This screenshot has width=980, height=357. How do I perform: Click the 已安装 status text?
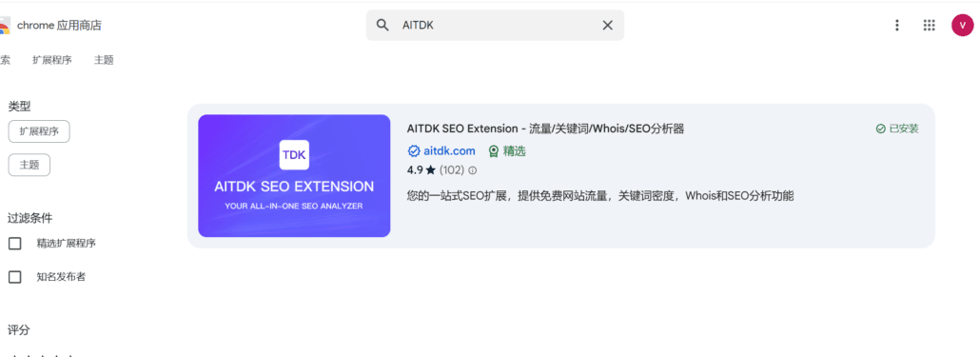pyautogui.click(x=904, y=129)
